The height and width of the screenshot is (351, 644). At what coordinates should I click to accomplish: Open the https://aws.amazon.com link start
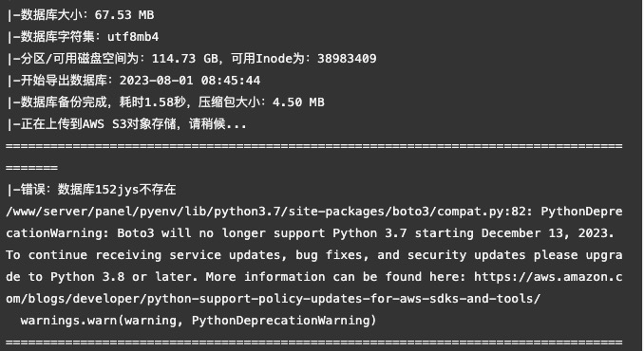pyautogui.click(x=548, y=277)
